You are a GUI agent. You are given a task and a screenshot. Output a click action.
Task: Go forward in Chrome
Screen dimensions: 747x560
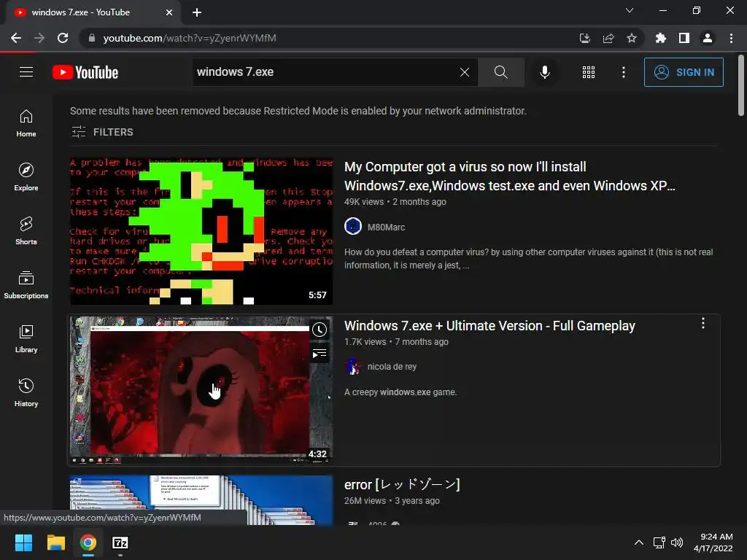39,38
